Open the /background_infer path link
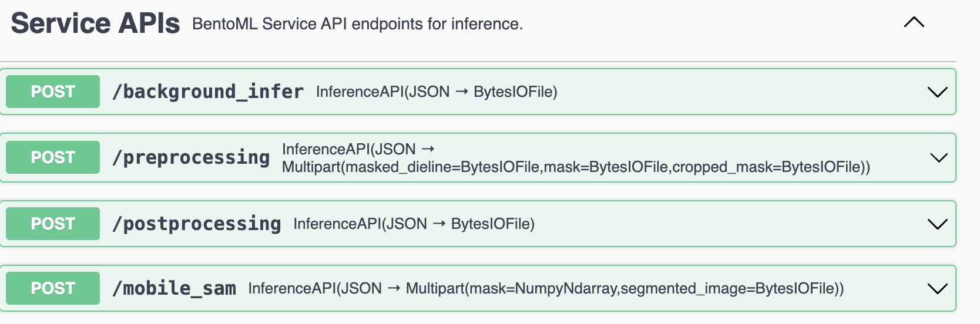The height and width of the screenshot is (324, 980). pos(208,92)
